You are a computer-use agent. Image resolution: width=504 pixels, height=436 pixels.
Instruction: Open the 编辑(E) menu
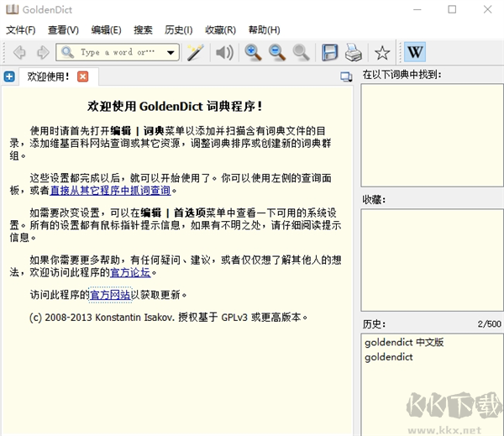pyautogui.click(x=106, y=30)
